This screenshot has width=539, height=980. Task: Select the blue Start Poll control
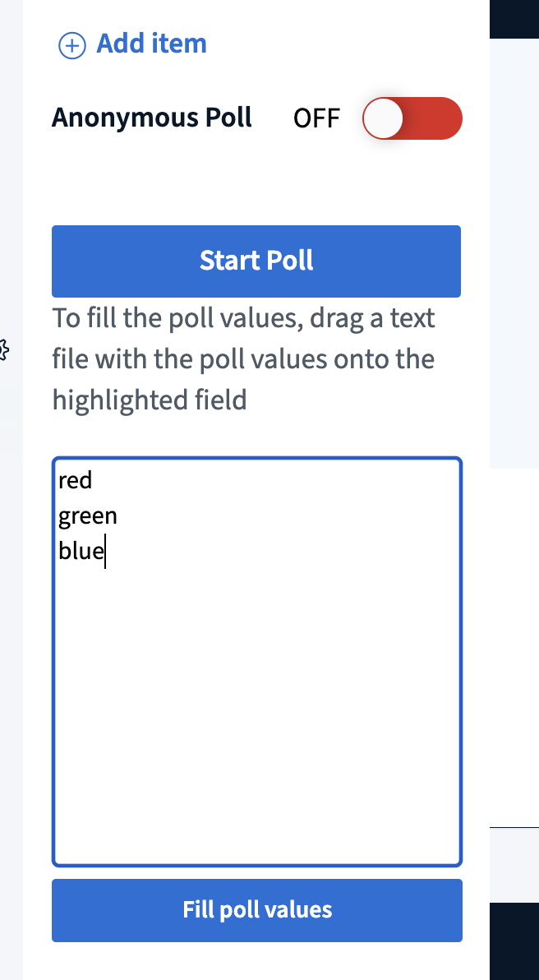point(256,261)
